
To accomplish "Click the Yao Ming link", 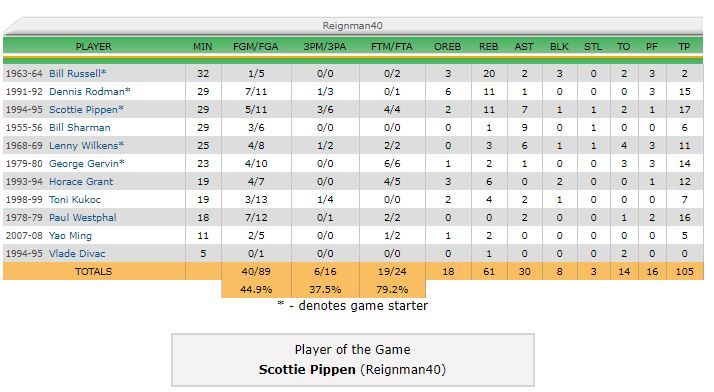I will (70, 235).
